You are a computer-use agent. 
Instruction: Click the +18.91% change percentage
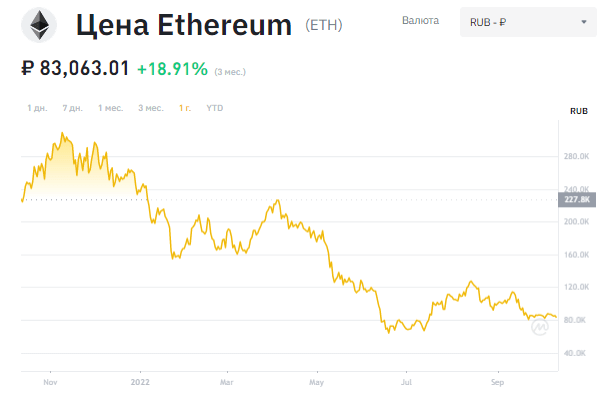pos(172,69)
